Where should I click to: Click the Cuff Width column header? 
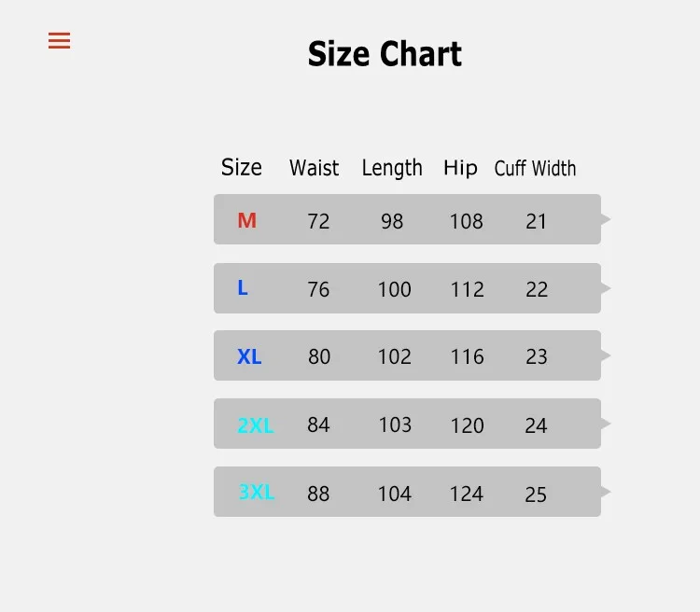[535, 169]
